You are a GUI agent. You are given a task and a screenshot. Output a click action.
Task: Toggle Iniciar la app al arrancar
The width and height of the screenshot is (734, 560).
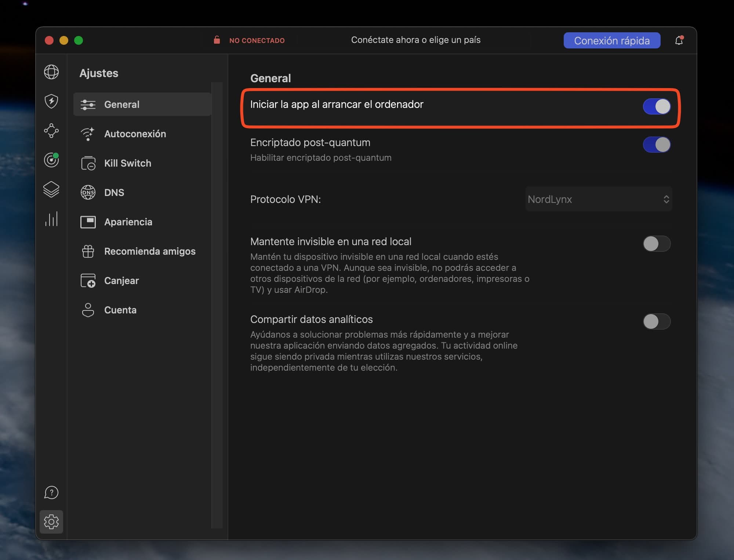(657, 106)
